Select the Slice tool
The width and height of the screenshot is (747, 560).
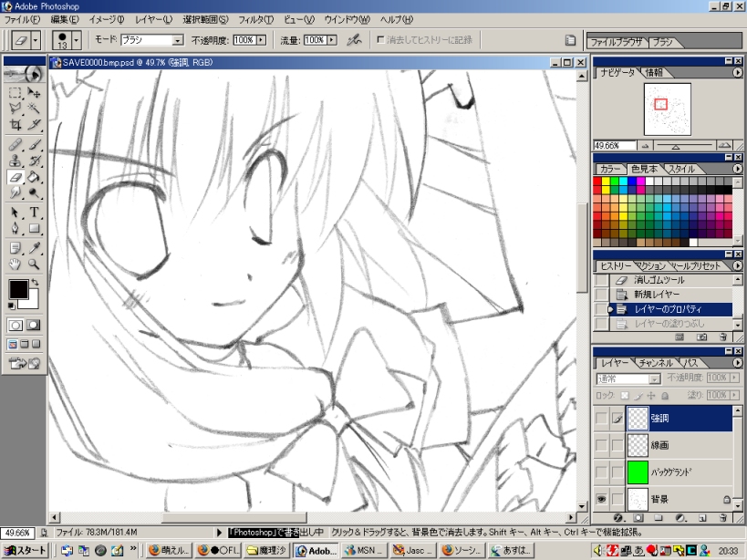[34, 125]
